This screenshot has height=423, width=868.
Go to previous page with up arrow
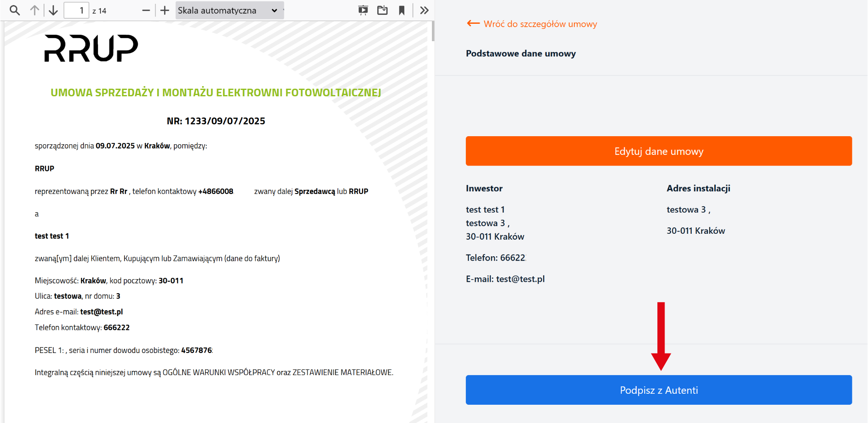pyautogui.click(x=34, y=10)
